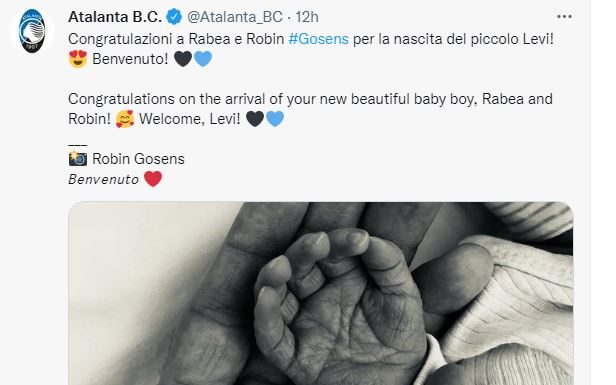Open the Atalanta club logo avatar

tap(32, 31)
